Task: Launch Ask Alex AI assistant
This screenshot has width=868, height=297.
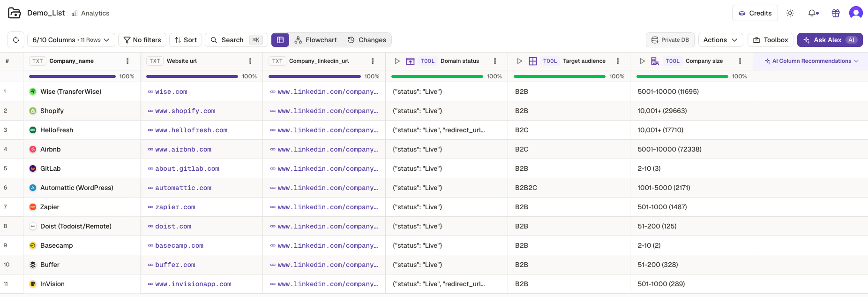Action: tap(830, 40)
